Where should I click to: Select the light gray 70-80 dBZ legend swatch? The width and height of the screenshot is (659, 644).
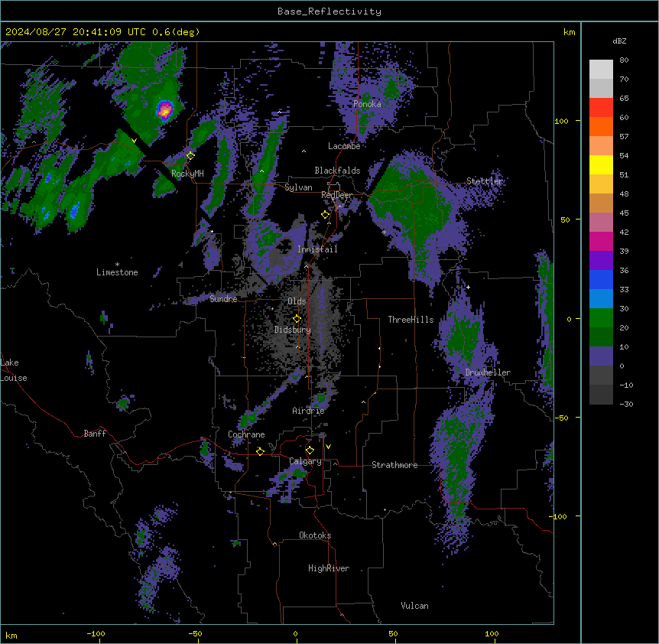tap(601, 70)
